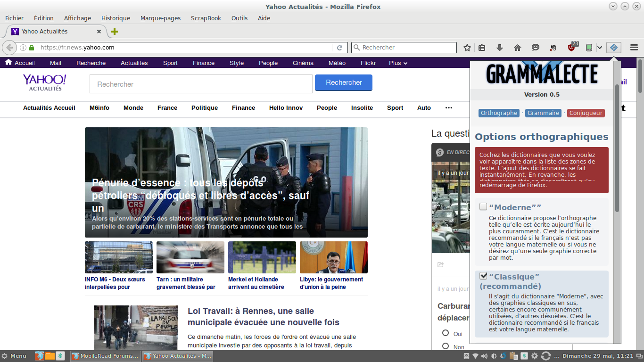The image size is (644, 362).
Task: Select the "Non" poll option
Action: pyautogui.click(x=446, y=346)
